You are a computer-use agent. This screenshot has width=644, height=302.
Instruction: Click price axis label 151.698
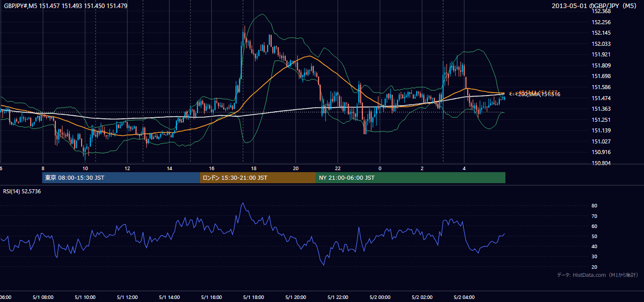[601, 76]
